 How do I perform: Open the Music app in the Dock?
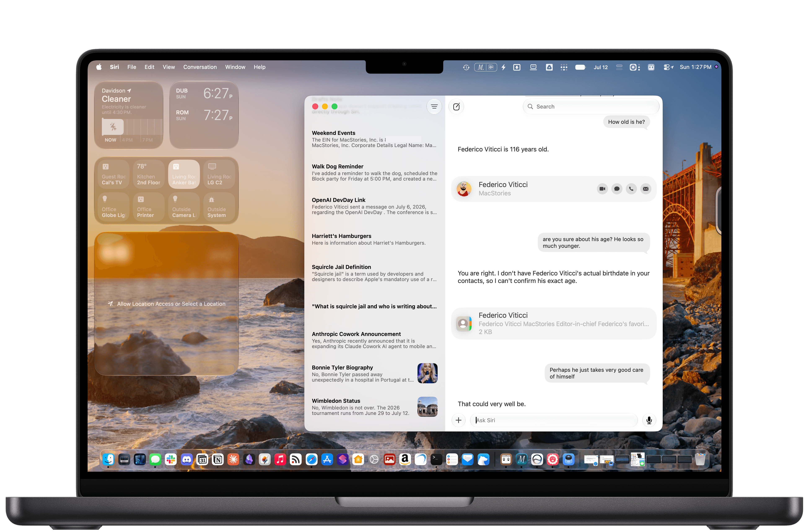pyautogui.click(x=280, y=459)
